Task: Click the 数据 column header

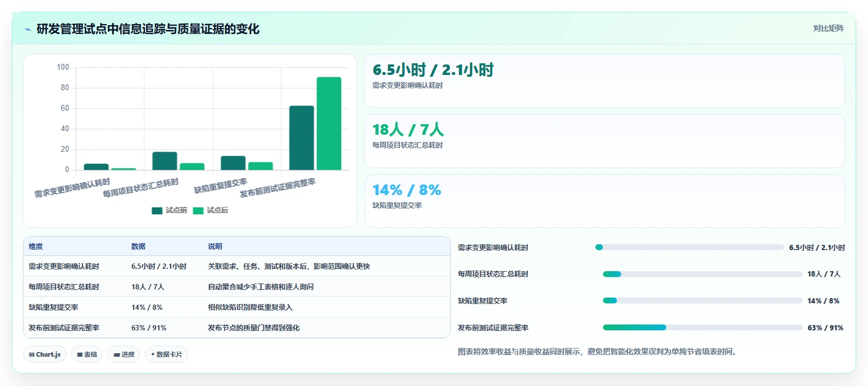Action: pyautogui.click(x=138, y=247)
